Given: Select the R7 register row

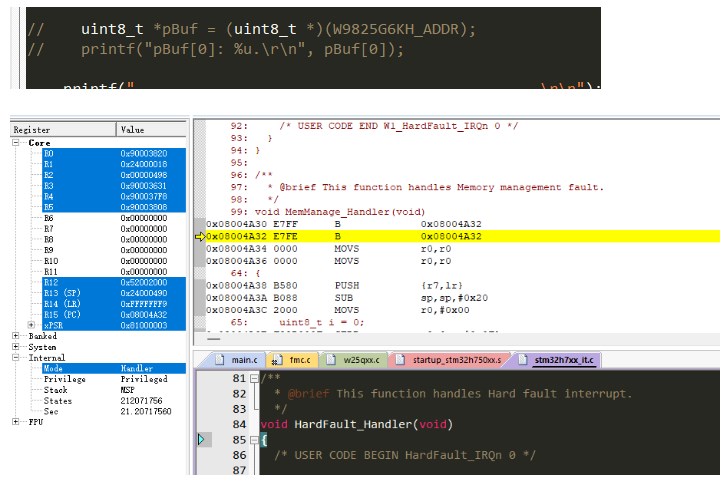Looking at the screenshot, I should point(114,228).
